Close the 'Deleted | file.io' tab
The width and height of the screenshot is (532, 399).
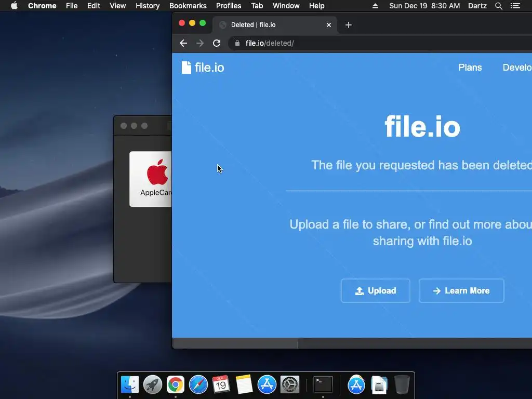[x=329, y=25]
